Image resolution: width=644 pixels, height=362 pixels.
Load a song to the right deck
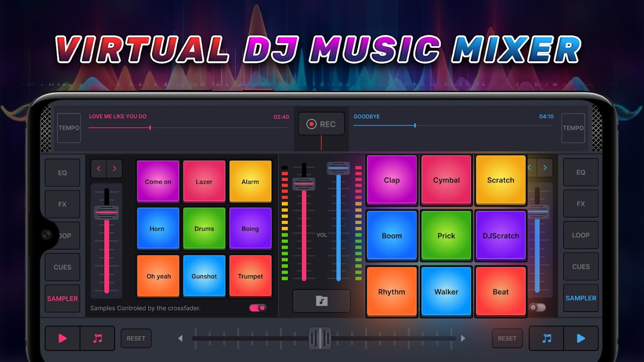547,338
